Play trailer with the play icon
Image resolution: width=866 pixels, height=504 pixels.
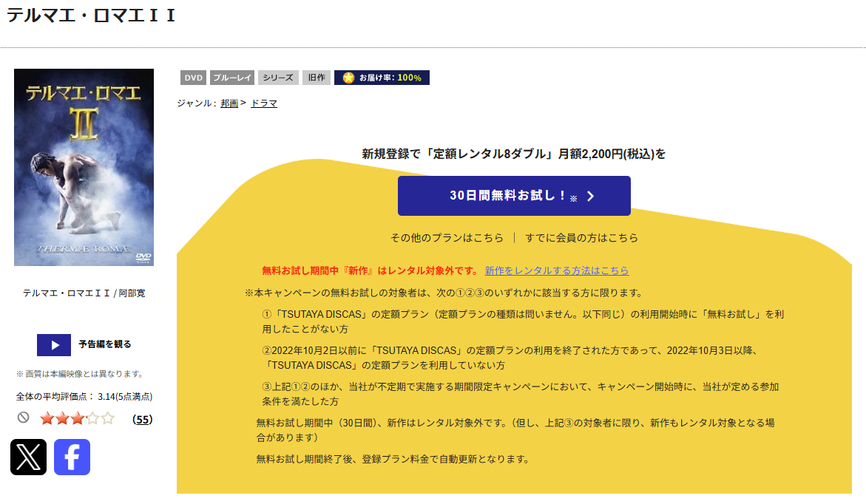[53, 345]
